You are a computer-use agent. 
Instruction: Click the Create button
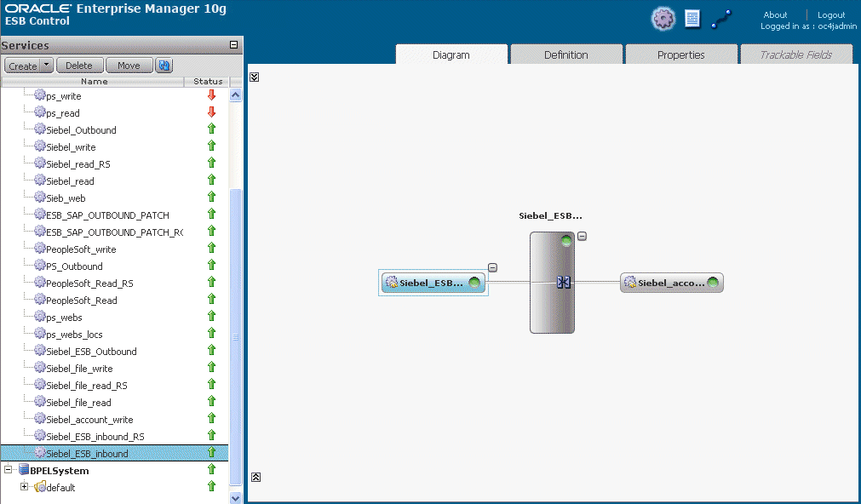[22, 66]
